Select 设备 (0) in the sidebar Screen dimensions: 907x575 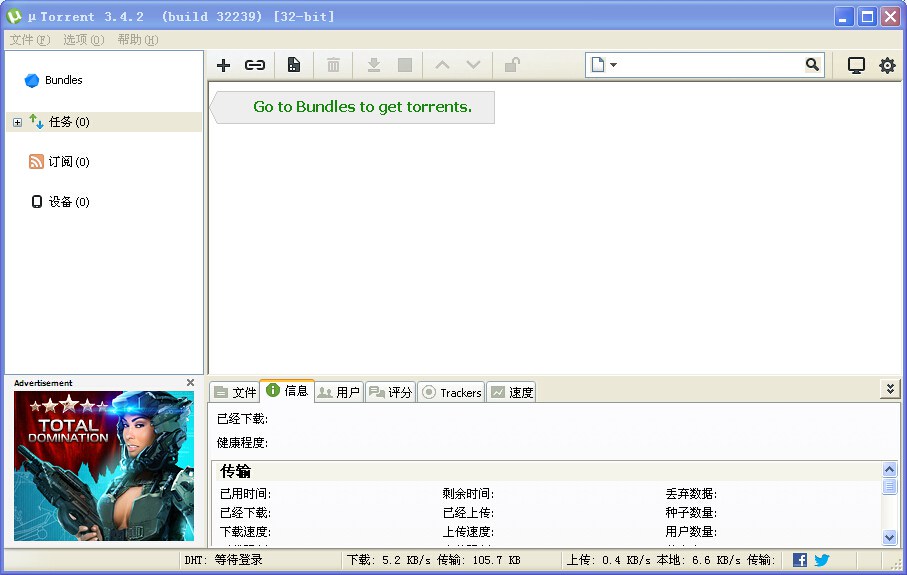pyautogui.click(x=68, y=202)
